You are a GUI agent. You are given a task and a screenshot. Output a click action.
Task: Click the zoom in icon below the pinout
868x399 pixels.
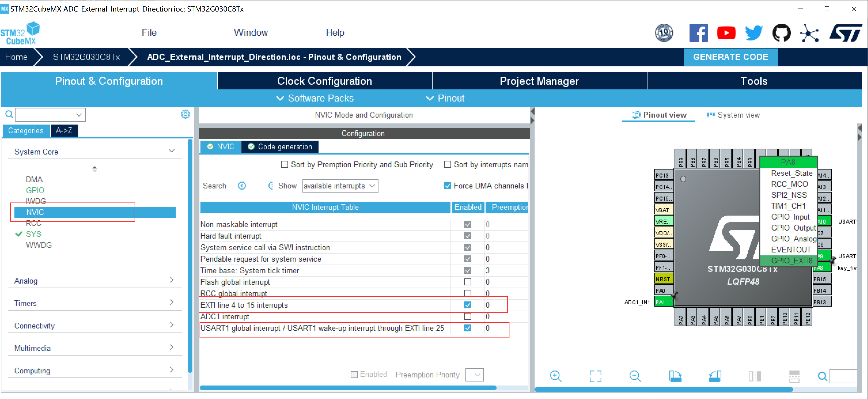tap(555, 376)
